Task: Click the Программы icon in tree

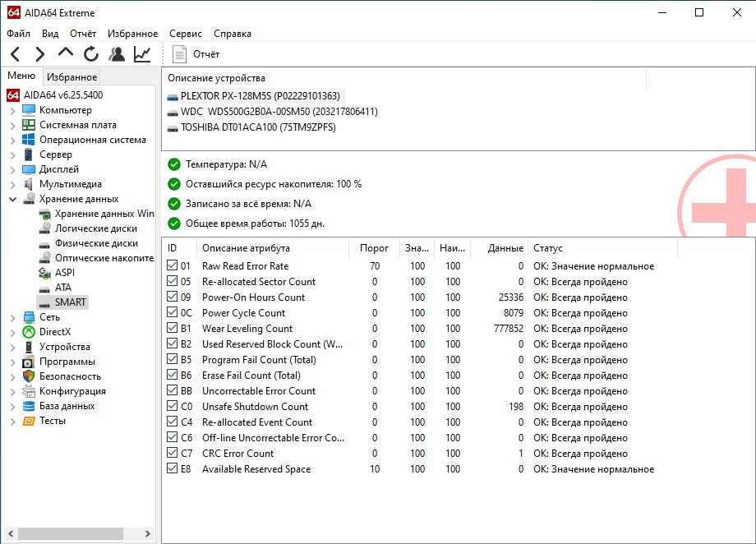Action: point(29,362)
